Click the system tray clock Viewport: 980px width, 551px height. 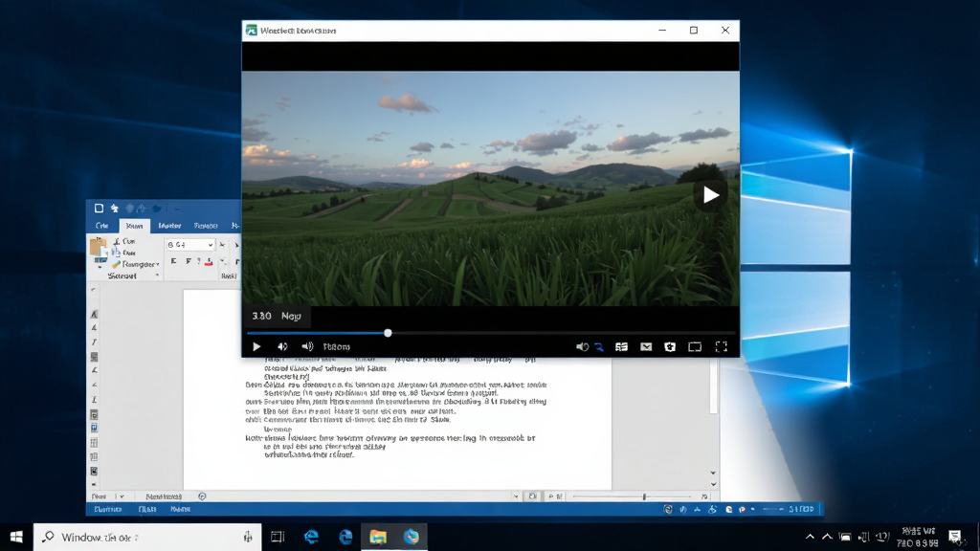coord(918,538)
